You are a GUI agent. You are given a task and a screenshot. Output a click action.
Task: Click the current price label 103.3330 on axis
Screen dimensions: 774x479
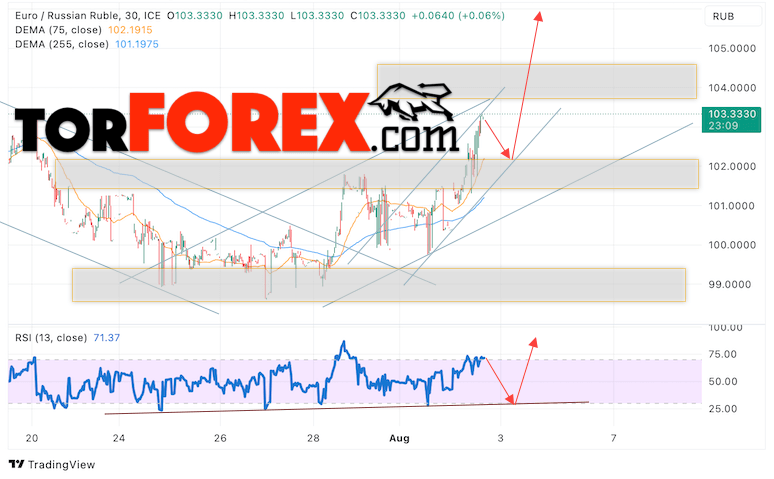click(732, 114)
